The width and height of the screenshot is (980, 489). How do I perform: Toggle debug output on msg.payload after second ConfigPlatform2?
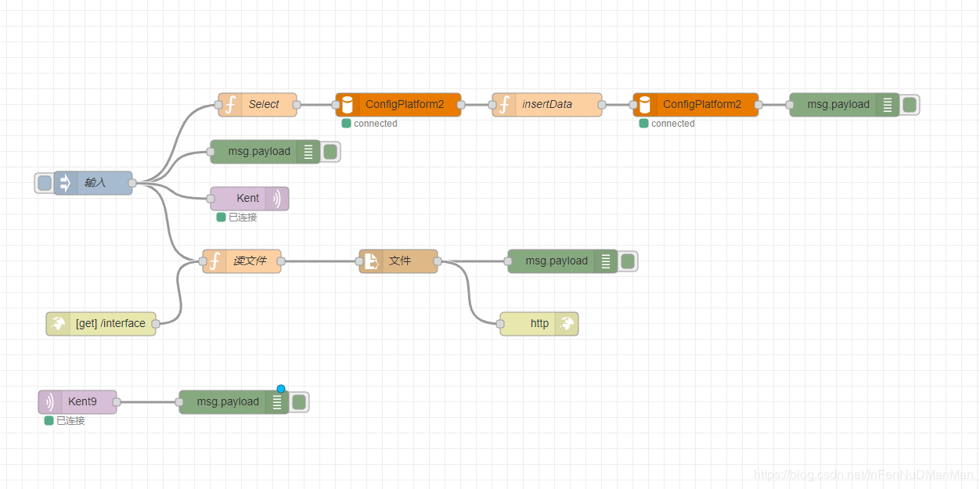910,104
